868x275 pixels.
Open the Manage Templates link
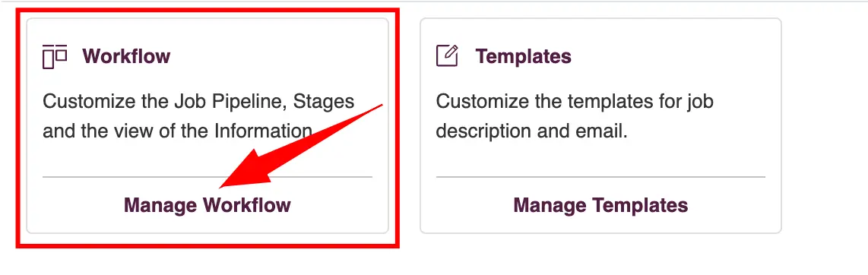(x=600, y=204)
